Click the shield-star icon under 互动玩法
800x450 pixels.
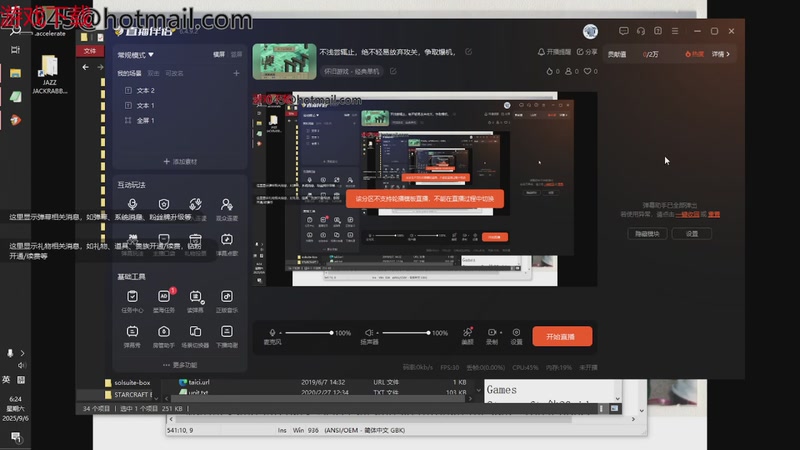coord(164,205)
